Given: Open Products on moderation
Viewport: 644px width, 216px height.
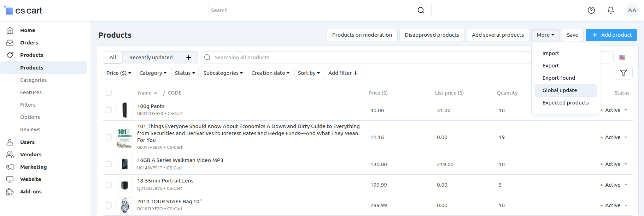Looking at the screenshot, I should [362, 35].
